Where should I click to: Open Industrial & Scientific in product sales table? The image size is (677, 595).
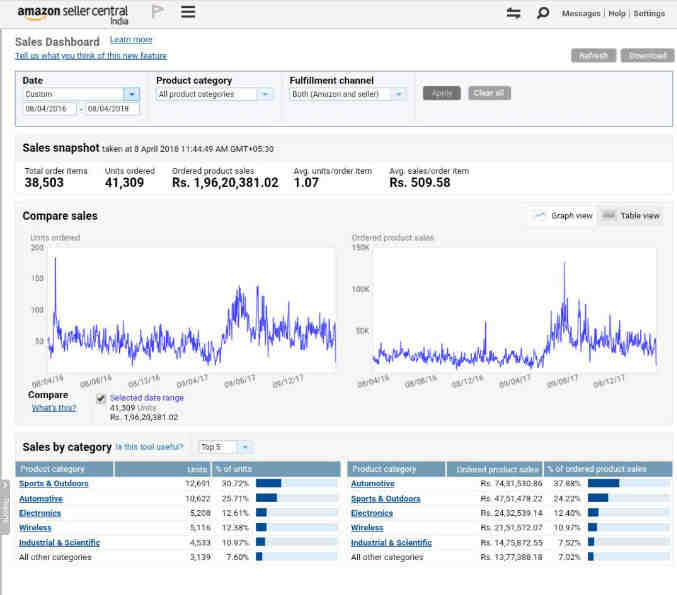point(391,542)
